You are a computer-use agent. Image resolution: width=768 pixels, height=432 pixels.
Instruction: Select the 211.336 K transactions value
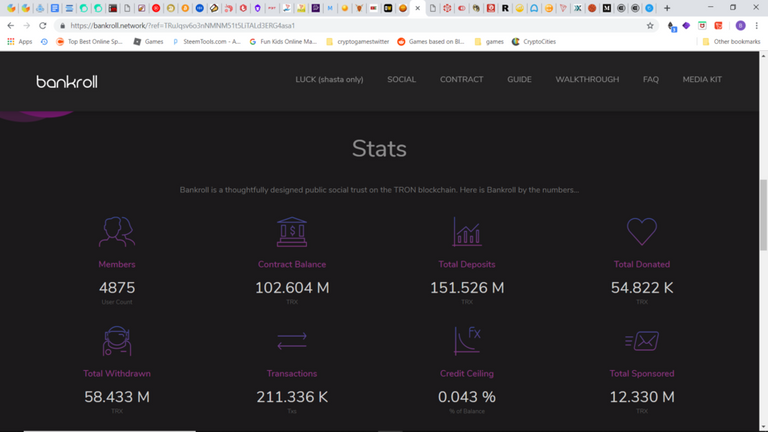[x=292, y=397]
